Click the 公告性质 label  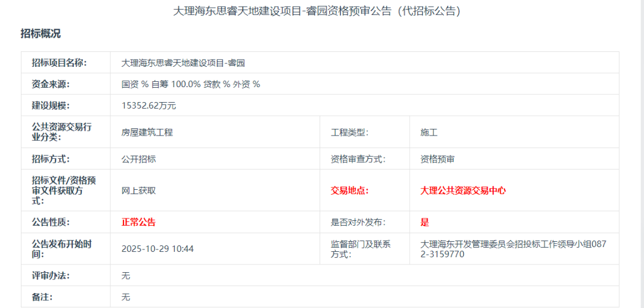51,223
